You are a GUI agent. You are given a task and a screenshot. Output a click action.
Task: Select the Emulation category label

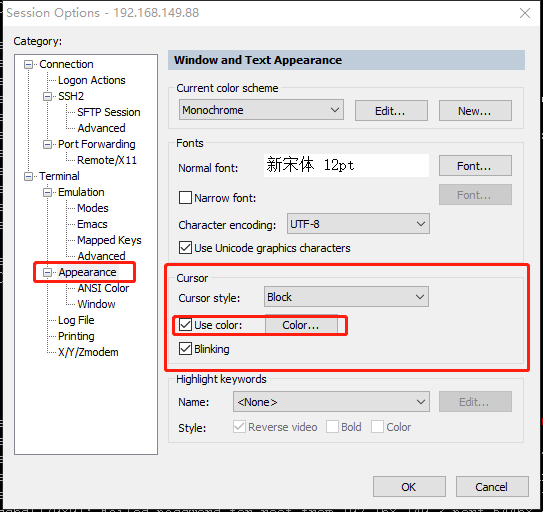pyautogui.click(x=81, y=192)
